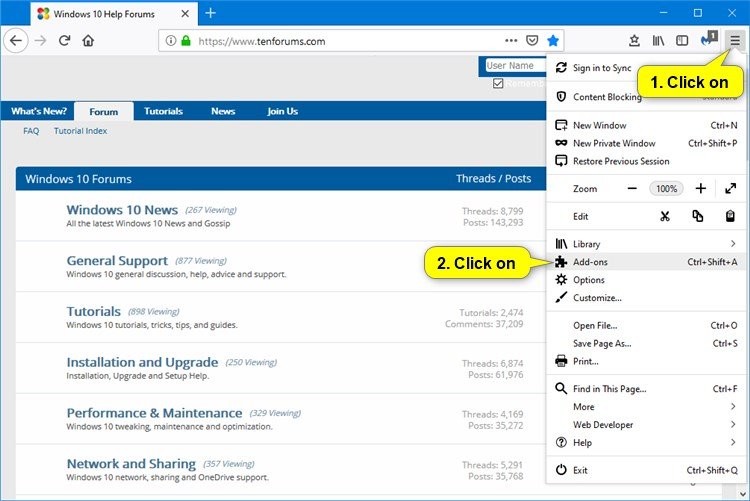Save page to Pocket icon
Viewport: 750px width, 501px height.
pyautogui.click(x=532, y=41)
